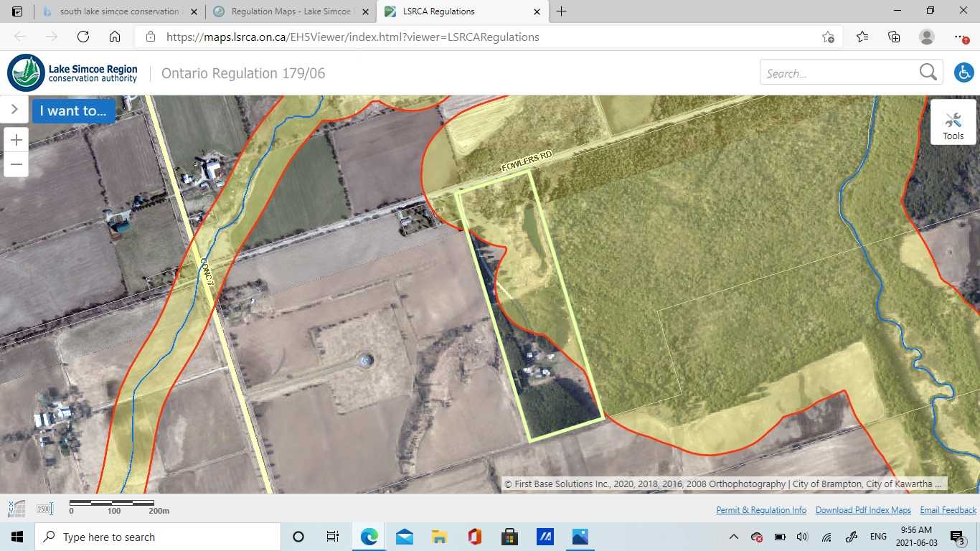This screenshot has height=551, width=980.
Task: Open Microsoft Edge from taskbar
Action: click(369, 537)
